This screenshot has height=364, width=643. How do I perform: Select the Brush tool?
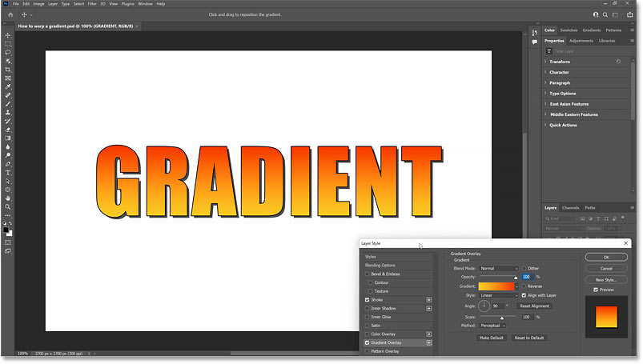point(8,104)
